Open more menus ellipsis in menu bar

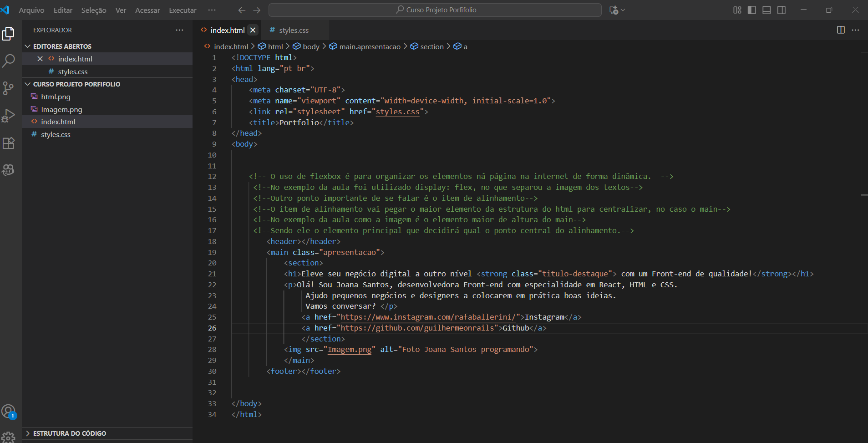212,10
